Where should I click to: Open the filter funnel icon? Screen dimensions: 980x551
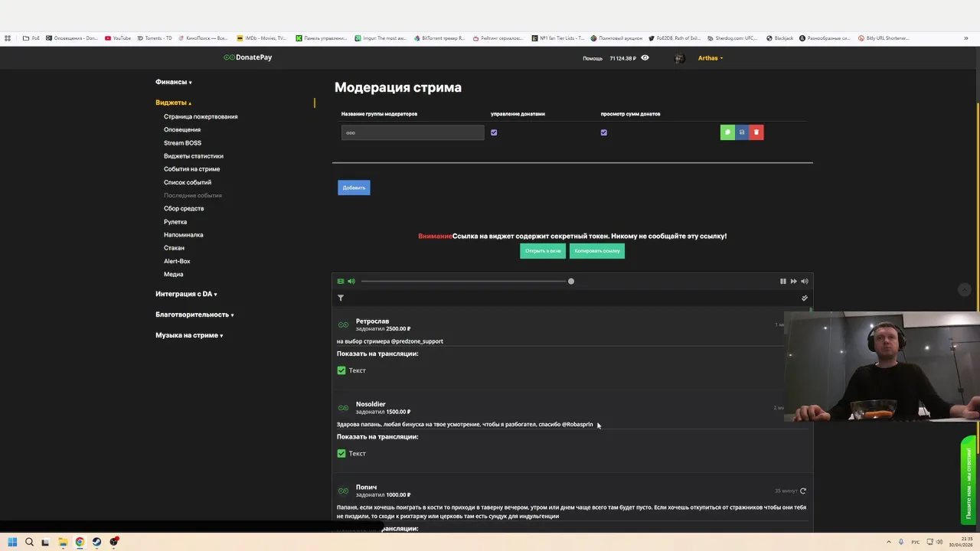tap(341, 298)
